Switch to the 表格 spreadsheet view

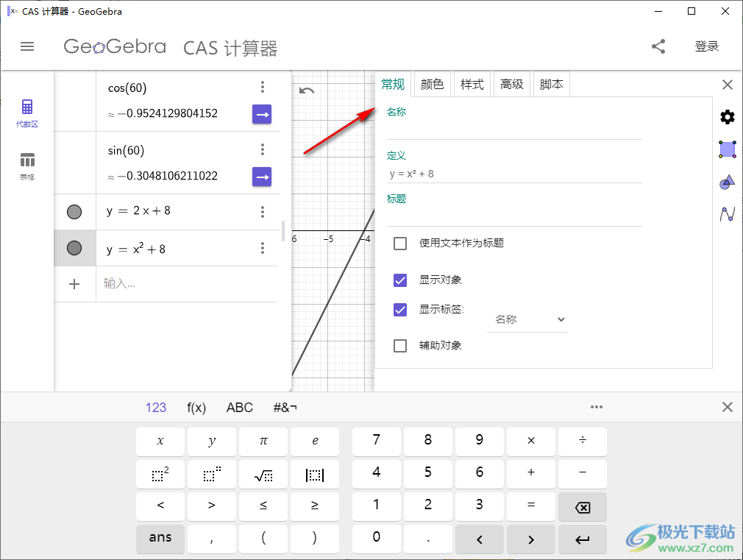[x=27, y=163]
